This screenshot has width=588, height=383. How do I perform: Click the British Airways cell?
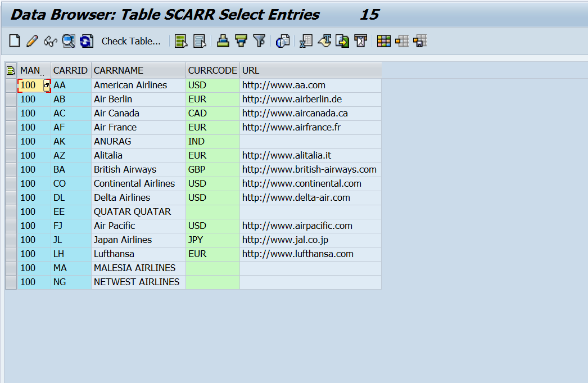(138, 169)
